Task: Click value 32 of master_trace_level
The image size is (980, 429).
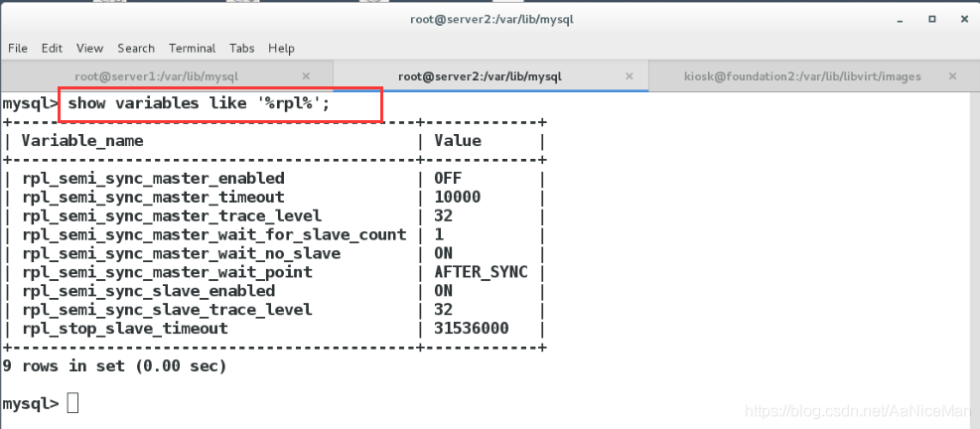Action: (x=443, y=215)
